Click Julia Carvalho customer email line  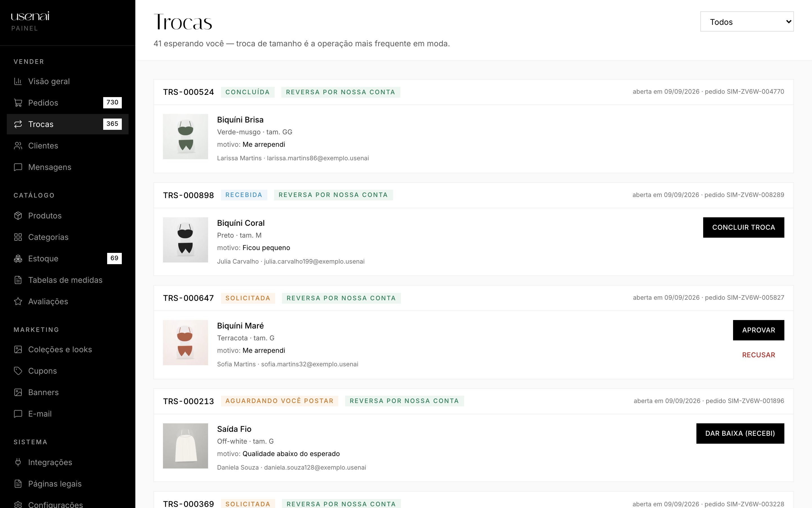click(x=291, y=261)
